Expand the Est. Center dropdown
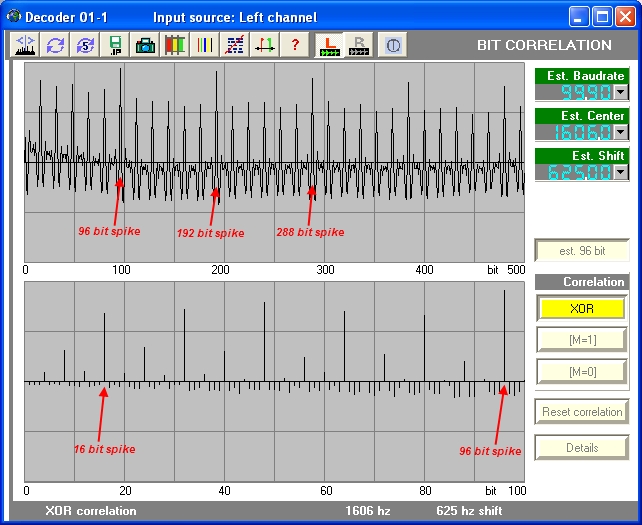642x525 pixels. coord(620,132)
